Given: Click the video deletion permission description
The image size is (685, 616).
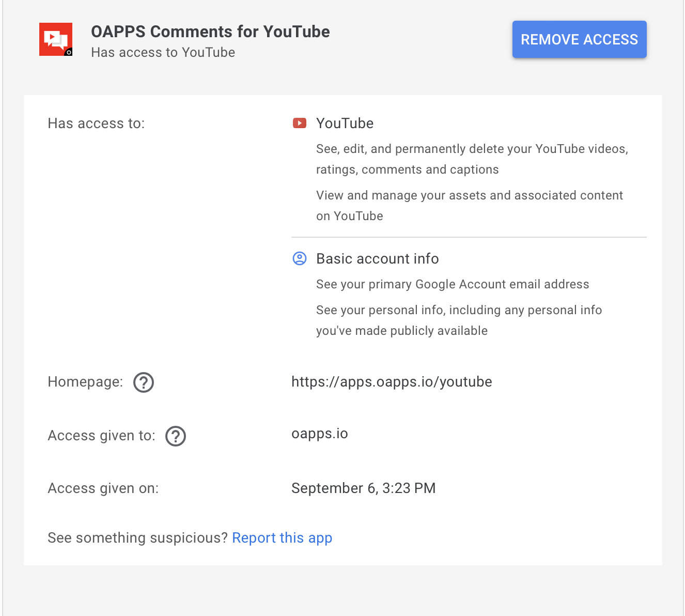Looking at the screenshot, I should pyautogui.click(x=472, y=159).
